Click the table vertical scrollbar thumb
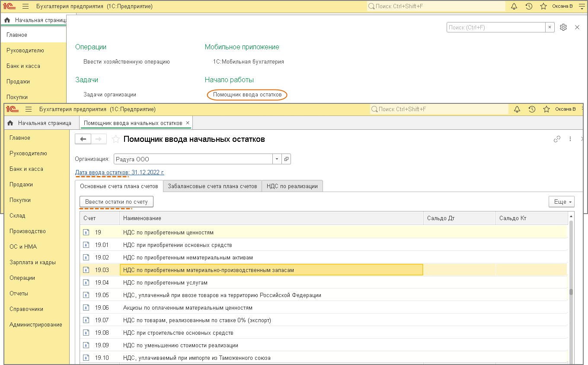This screenshot has height=365, width=588. [571, 292]
